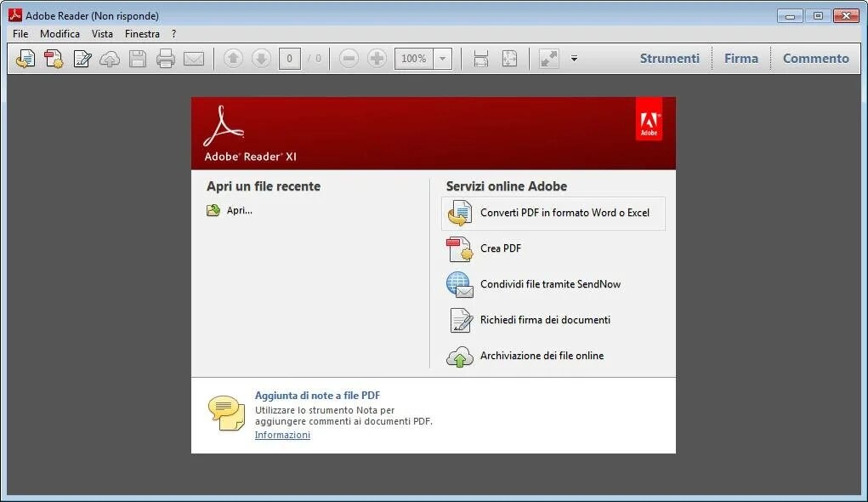Open the 100% zoom level dropdown
The width and height of the screenshot is (868, 502).
point(442,58)
